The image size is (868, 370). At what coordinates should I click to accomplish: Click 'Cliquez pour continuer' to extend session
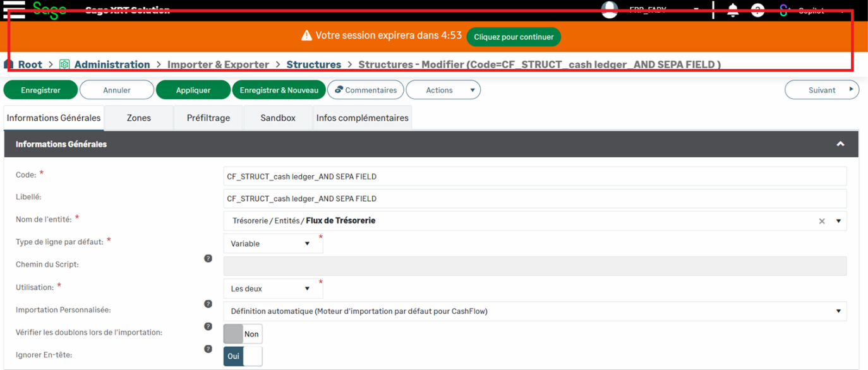click(x=514, y=37)
